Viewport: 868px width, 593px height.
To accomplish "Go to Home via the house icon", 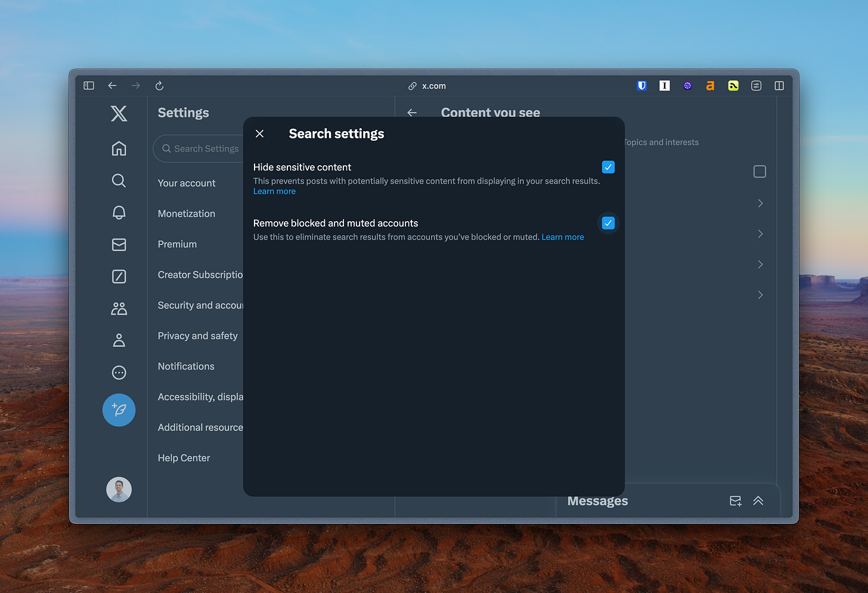I will click(119, 148).
